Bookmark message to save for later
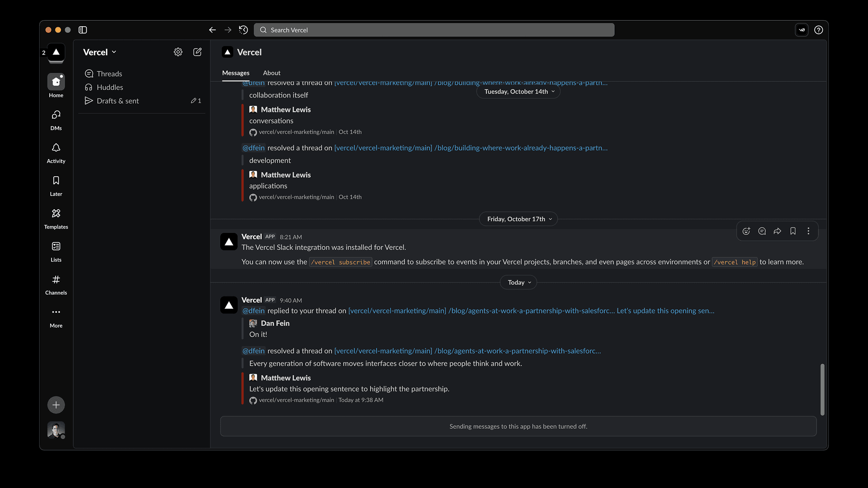The height and width of the screenshot is (488, 868). (x=793, y=231)
